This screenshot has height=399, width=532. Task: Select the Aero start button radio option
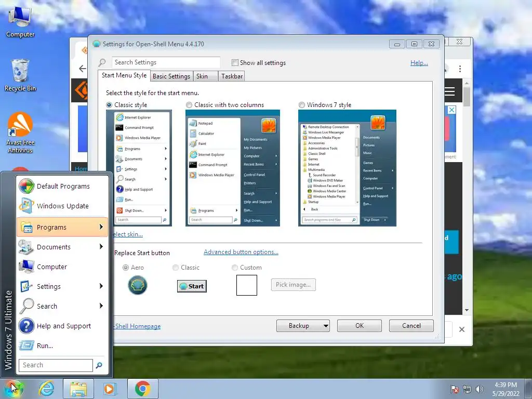pyautogui.click(x=126, y=268)
